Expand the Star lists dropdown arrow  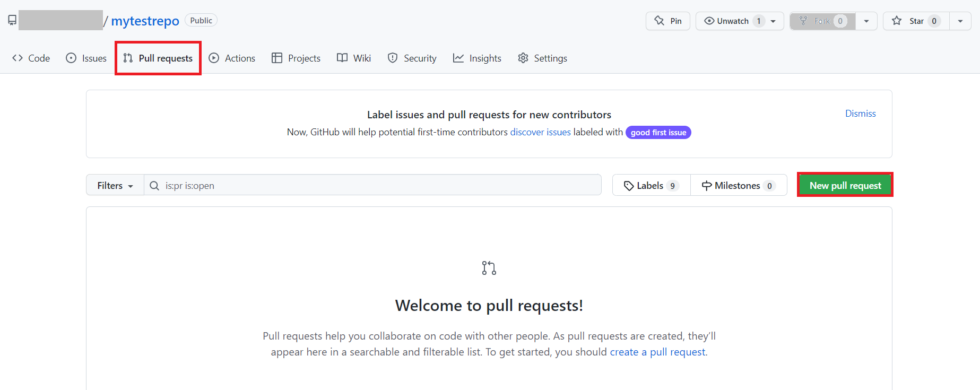pos(960,21)
